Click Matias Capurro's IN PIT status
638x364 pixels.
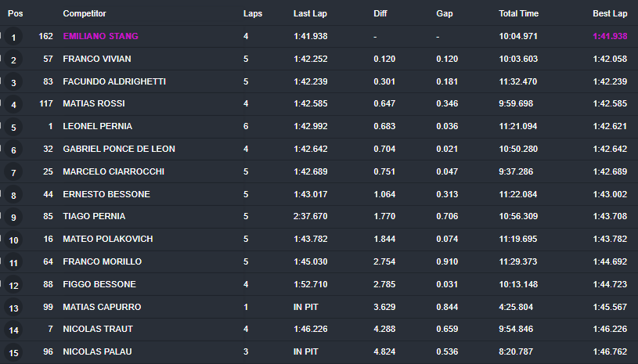pos(305,307)
